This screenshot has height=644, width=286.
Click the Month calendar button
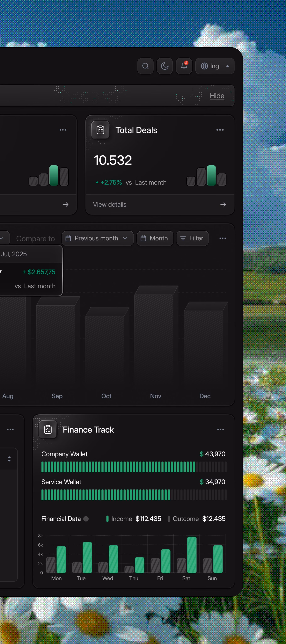(155, 238)
